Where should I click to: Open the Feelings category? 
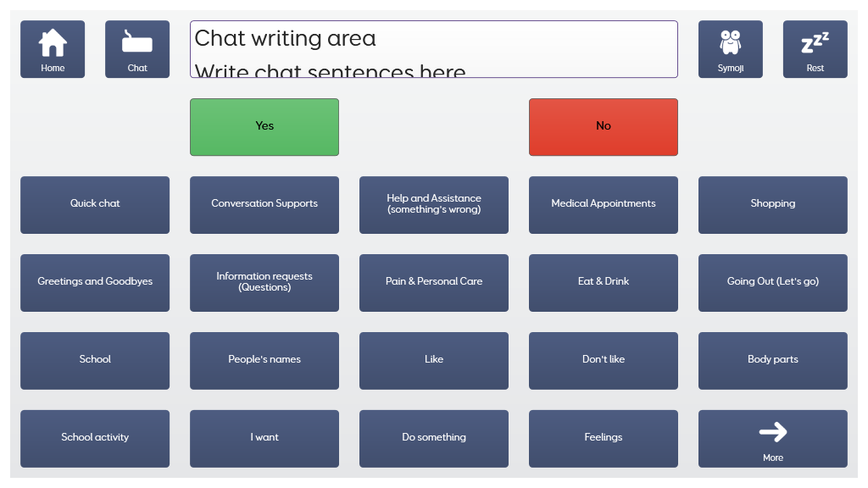[604, 440]
